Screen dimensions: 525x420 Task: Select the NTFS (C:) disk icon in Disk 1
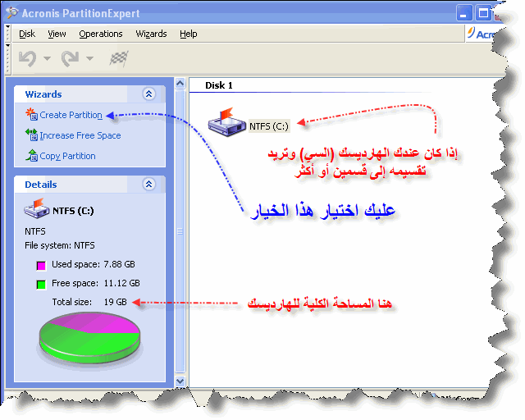226,122
